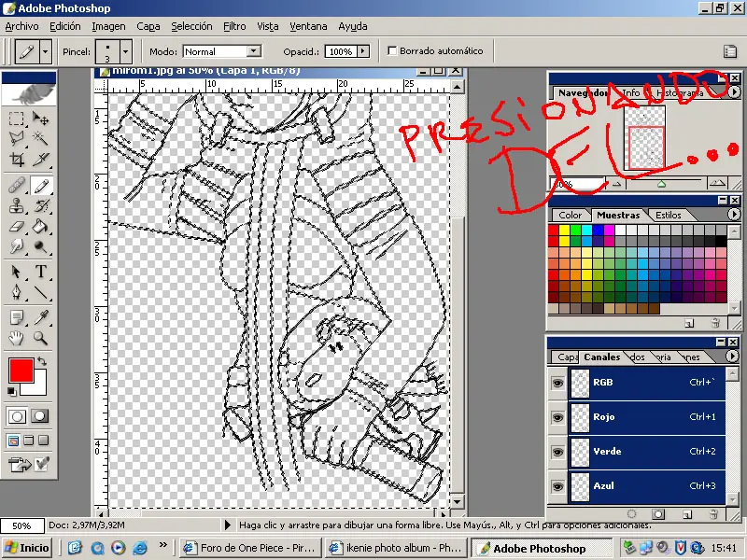Image resolution: width=747 pixels, height=560 pixels.
Task: Open the Imagen menu
Action: [x=108, y=26]
